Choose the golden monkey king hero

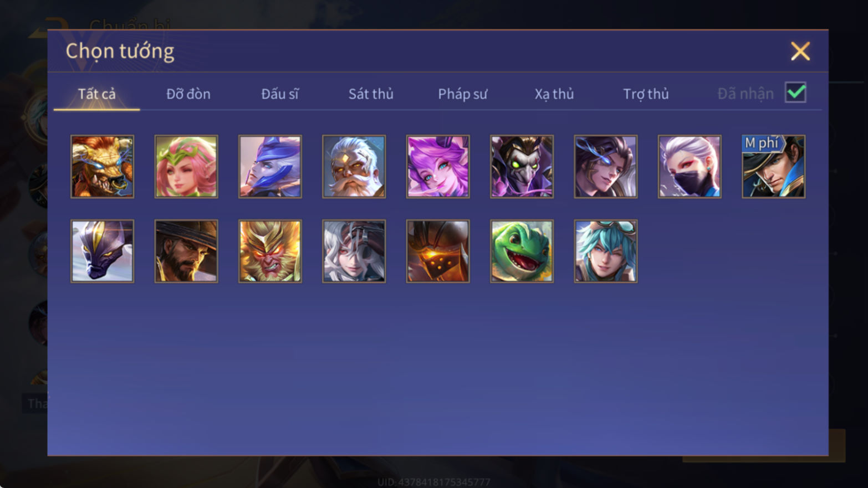pos(270,251)
